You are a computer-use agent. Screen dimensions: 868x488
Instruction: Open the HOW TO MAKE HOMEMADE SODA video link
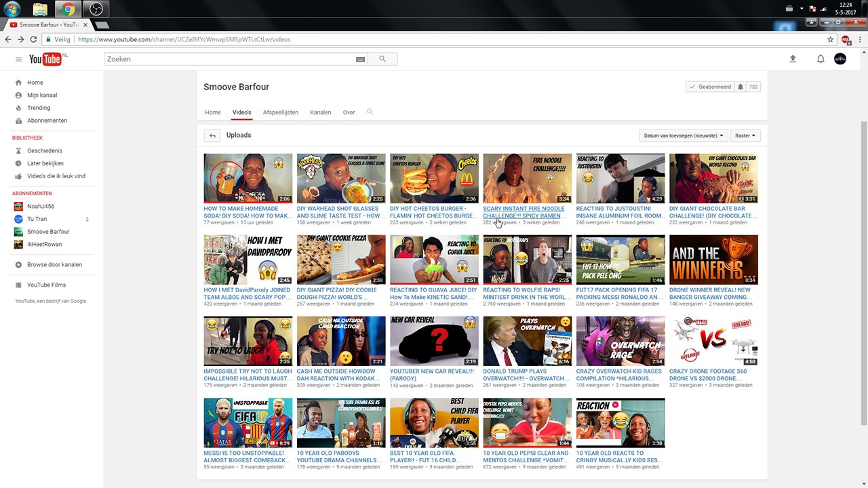tap(248, 212)
